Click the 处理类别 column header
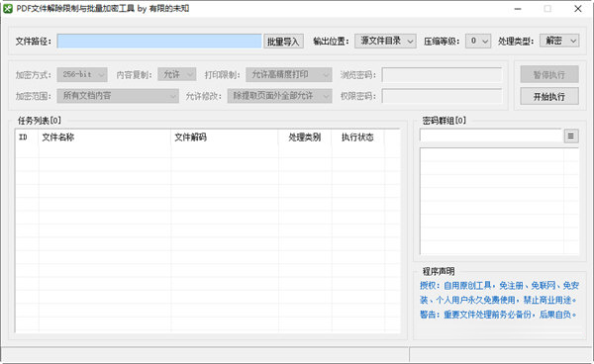The width and height of the screenshot is (594, 364). tap(305, 137)
